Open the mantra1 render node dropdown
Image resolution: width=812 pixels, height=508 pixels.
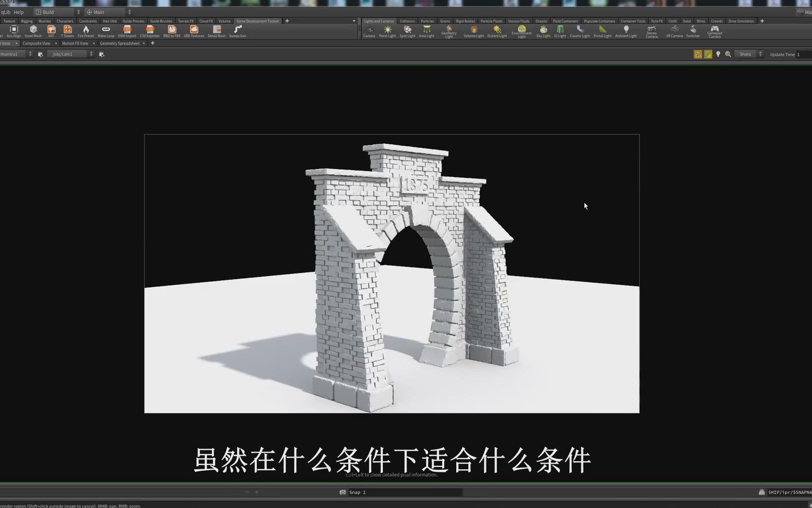pos(16,54)
